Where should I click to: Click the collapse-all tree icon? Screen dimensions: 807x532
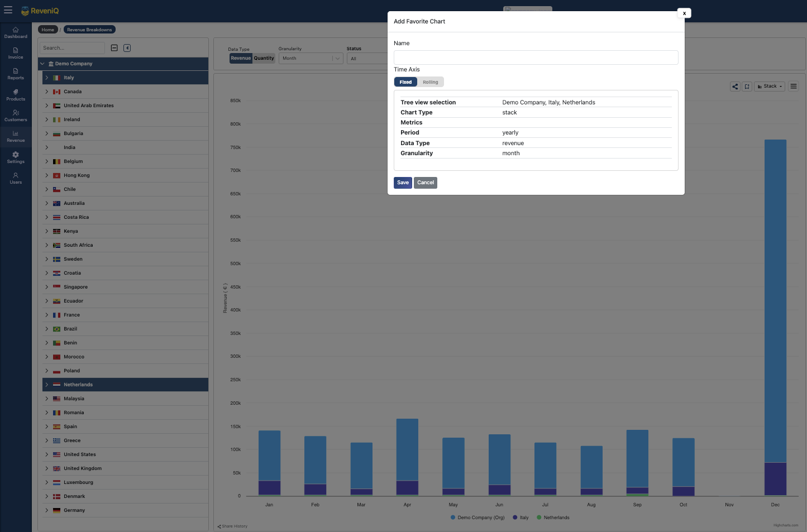coord(114,48)
